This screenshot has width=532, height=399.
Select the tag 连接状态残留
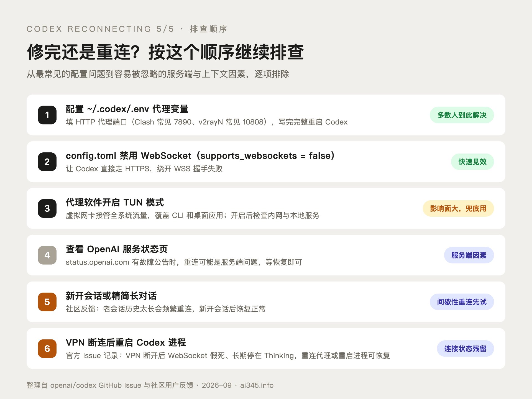(465, 349)
